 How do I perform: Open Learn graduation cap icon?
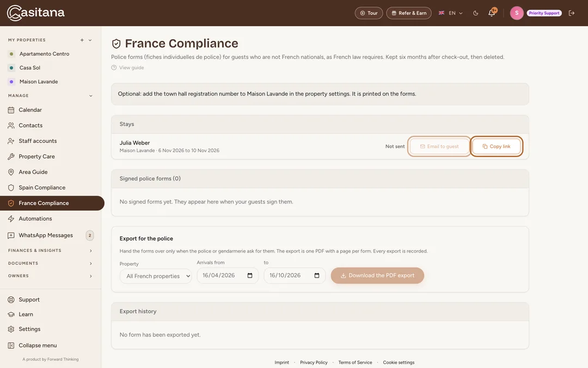click(11, 315)
